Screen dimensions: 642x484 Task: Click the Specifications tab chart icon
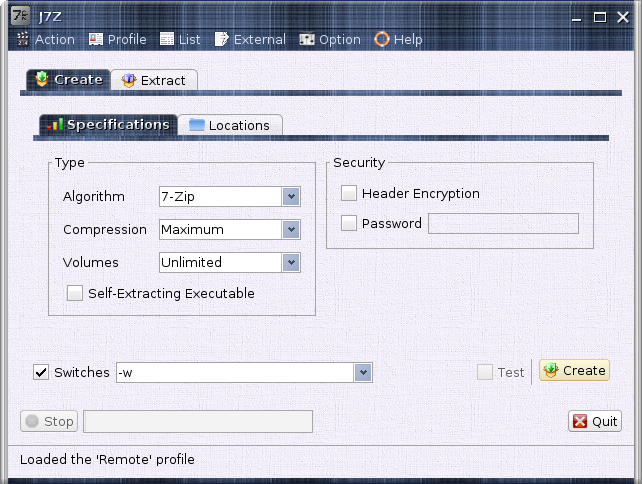pyautogui.click(x=55, y=125)
